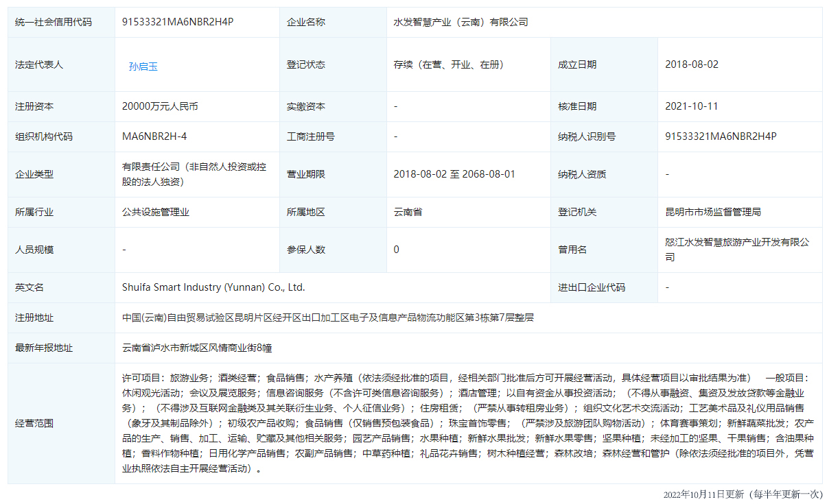
Task: Click the 经营范围 business scope paragraph
Action: [x=467, y=423]
